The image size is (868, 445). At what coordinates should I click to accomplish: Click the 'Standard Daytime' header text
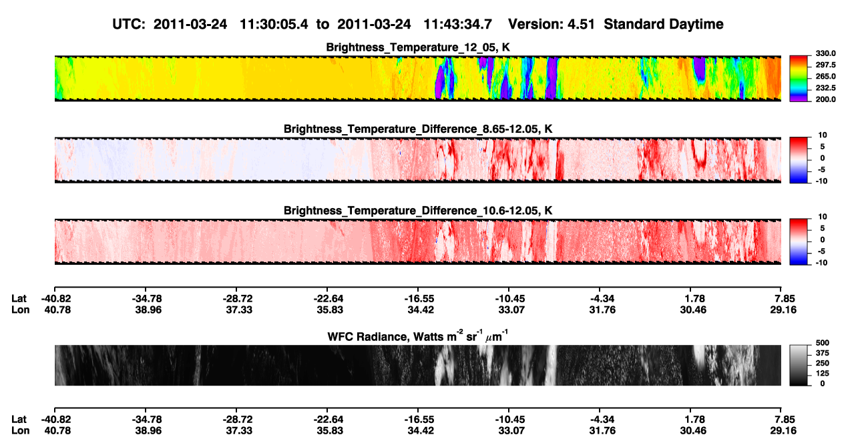662,25
